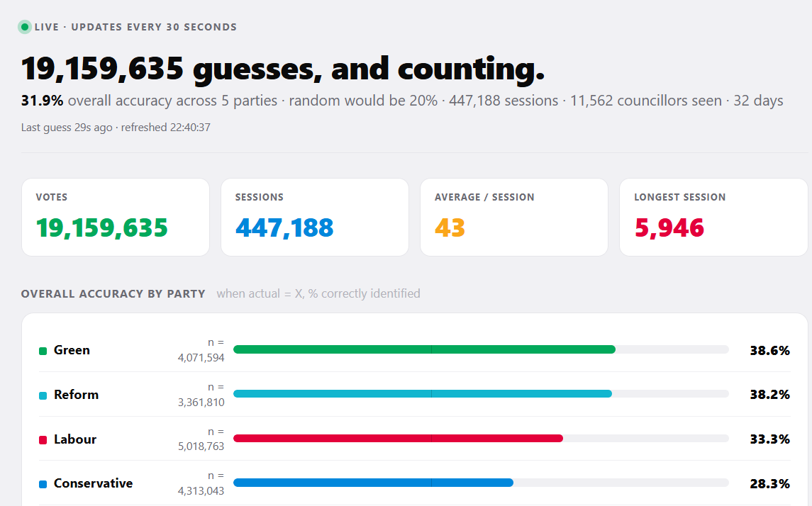Screen dimensions: 812x506
Task: Select the Votes stat card
Action: [116, 218]
